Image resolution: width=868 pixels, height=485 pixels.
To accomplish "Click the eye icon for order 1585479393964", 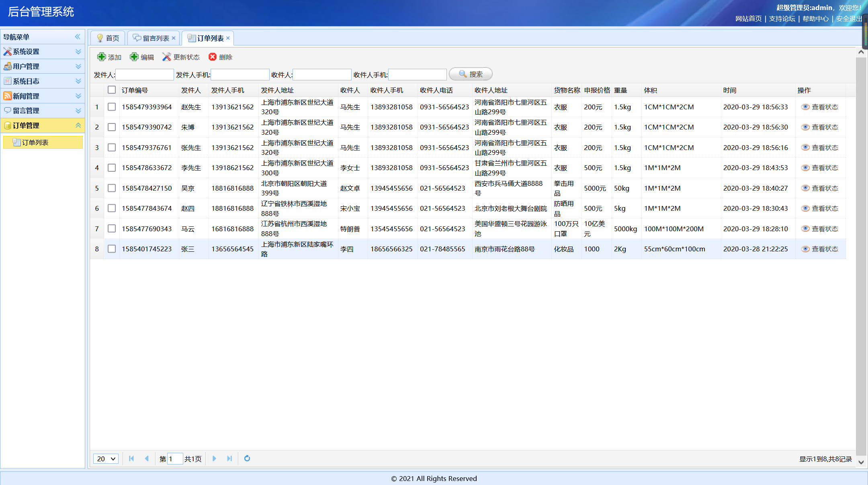I will click(x=805, y=107).
